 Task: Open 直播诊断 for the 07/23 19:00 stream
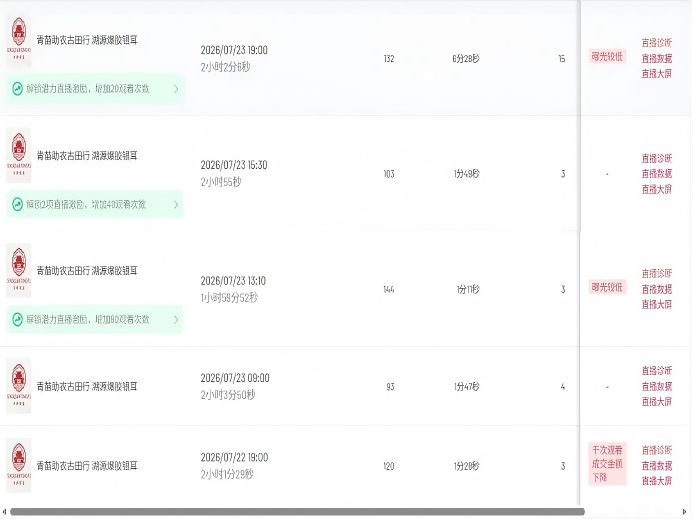[x=657, y=43]
